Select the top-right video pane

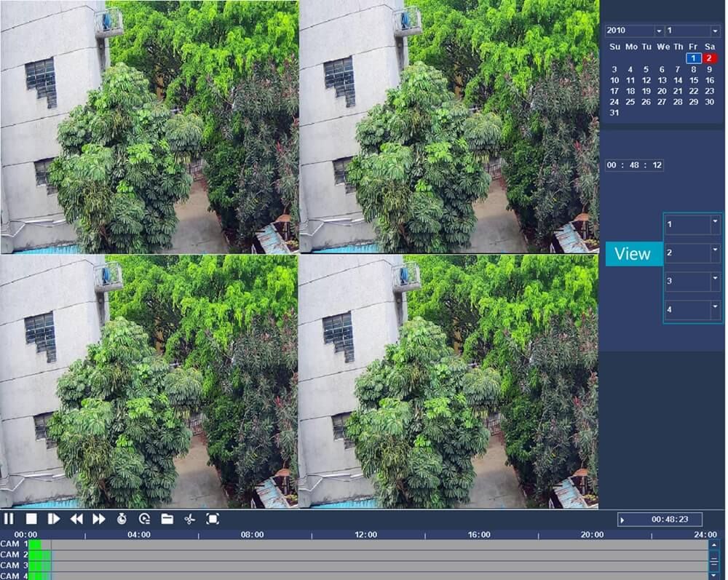point(448,127)
